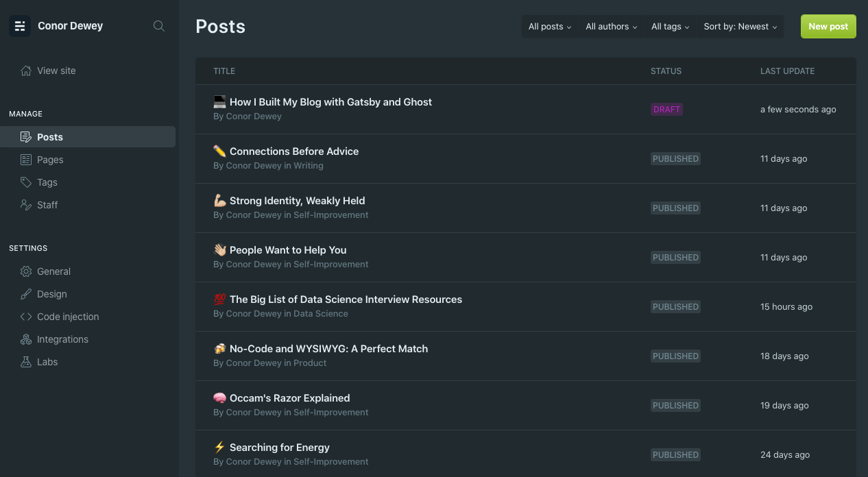Open the All tags filter dropdown
Viewport: 868px width, 477px height.
pyautogui.click(x=670, y=27)
